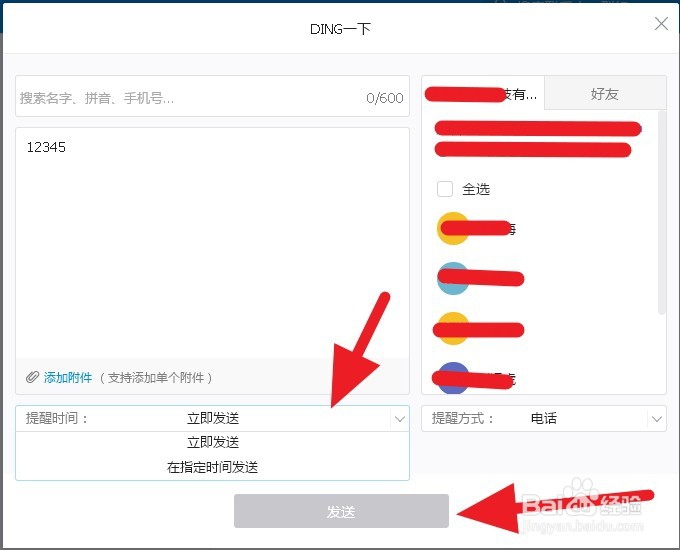The height and width of the screenshot is (550, 680).
Task: Click the recipient search field
Action: (x=212, y=96)
